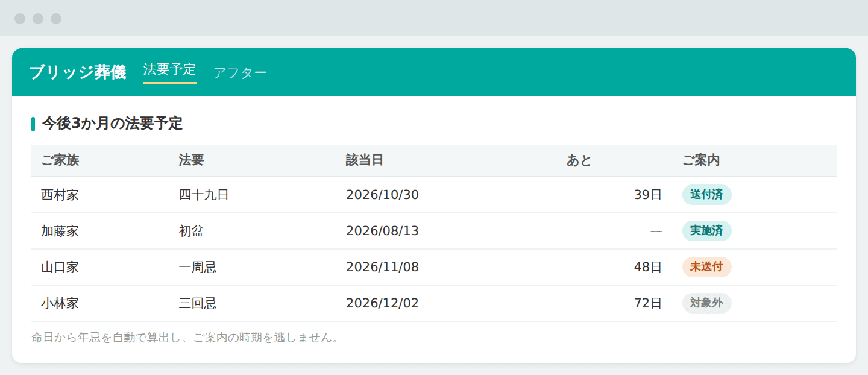Click the date 2026/10/30
This screenshot has width=868, height=375.
382,195
